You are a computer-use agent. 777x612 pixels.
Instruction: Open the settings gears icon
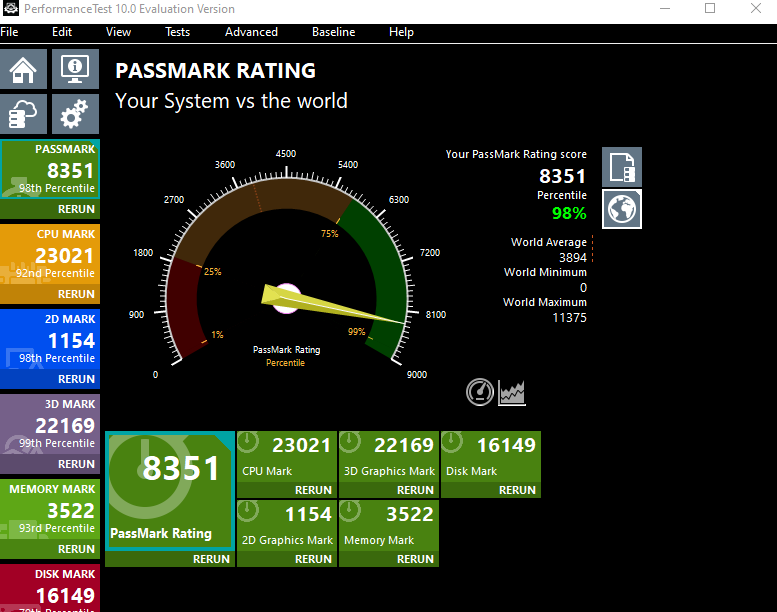click(75, 114)
